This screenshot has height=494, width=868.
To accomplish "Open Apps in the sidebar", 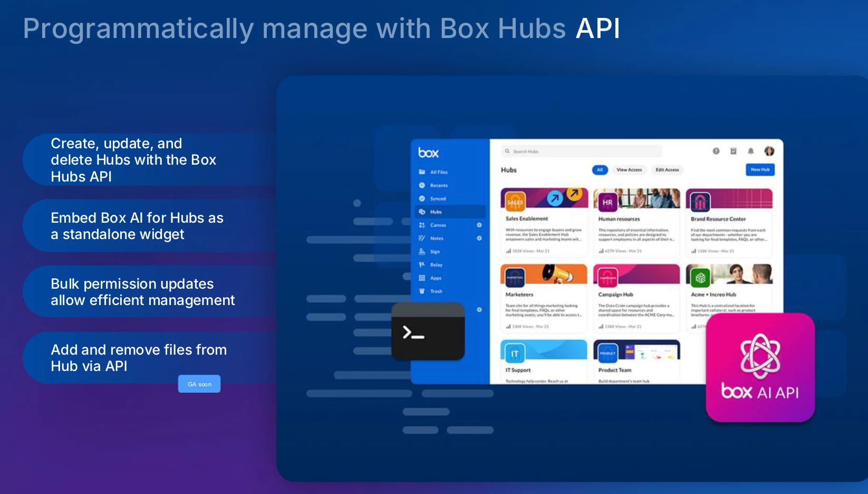I will click(430, 278).
